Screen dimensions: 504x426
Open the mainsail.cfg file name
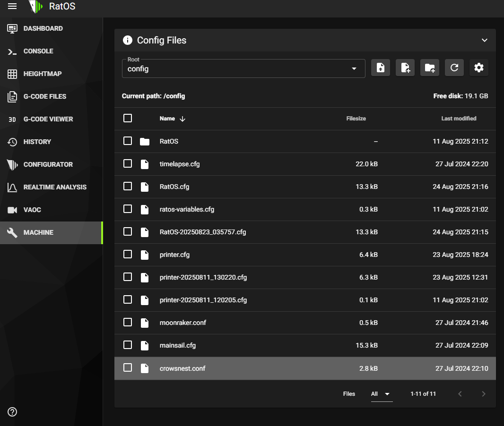[x=178, y=345]
